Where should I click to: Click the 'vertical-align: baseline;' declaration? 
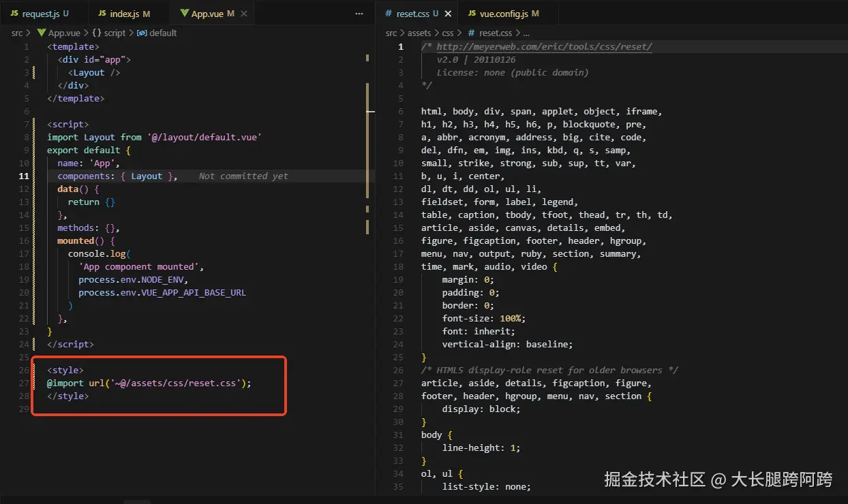[x=508, y=344]
